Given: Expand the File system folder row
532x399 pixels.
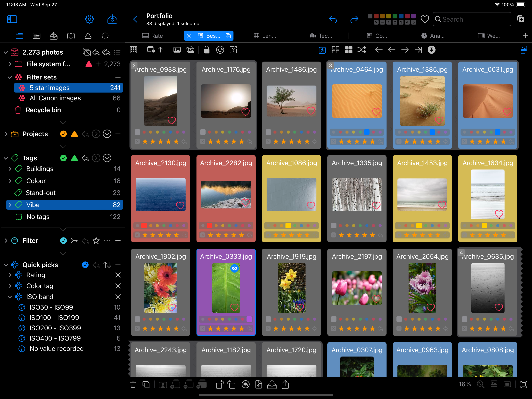Looking at the screenshot, I should (x=10, y=64).
